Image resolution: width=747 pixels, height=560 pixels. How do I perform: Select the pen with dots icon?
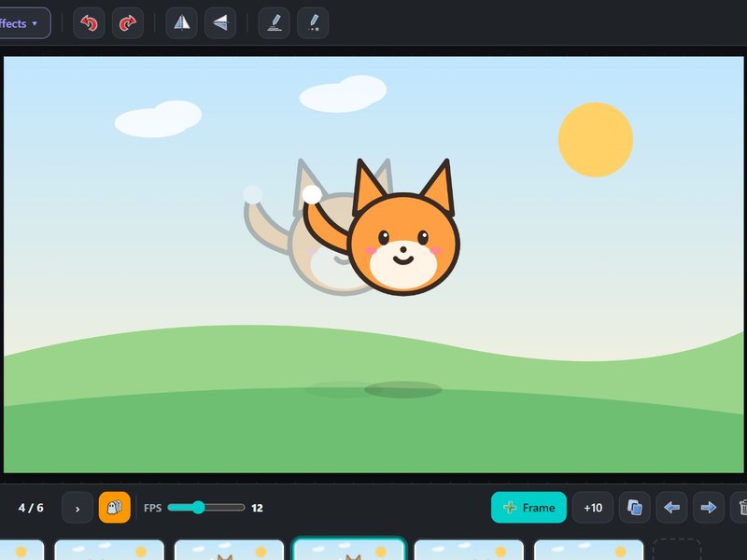tap(313, 22)
